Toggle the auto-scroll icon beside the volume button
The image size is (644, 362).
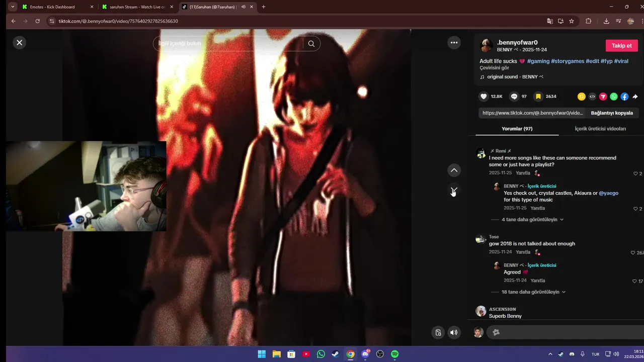[x=438, y=332]
